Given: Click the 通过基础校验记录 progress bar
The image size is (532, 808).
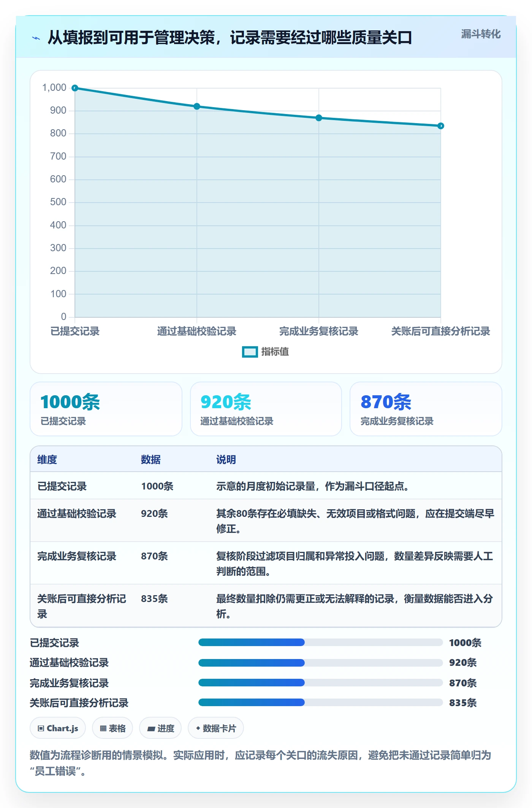Looking at the screenshot, I should pyautogui.click(x=320, y=662).
